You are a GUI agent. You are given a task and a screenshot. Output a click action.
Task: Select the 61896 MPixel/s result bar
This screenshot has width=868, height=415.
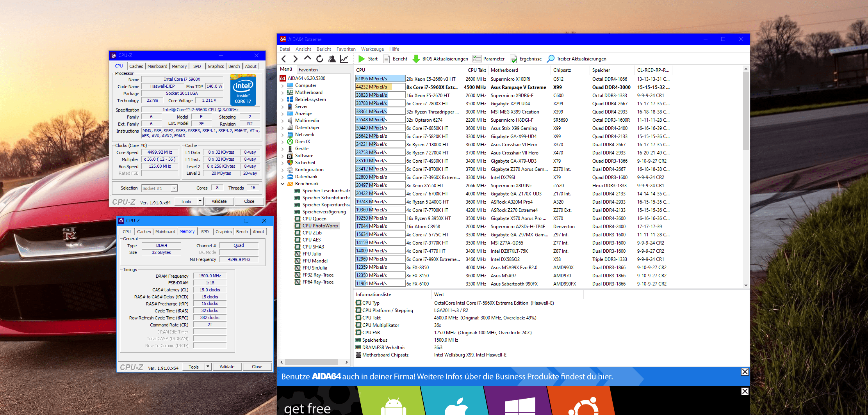[x=380, y=79]
